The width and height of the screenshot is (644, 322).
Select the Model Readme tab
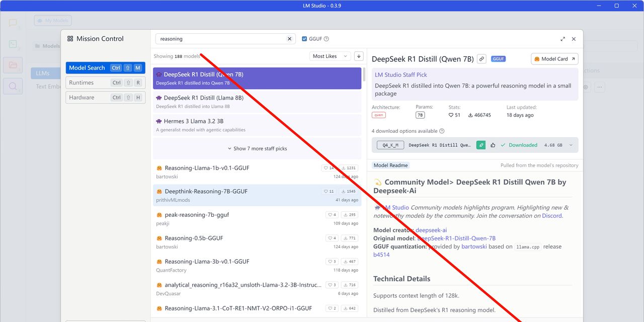coord(391,165)
